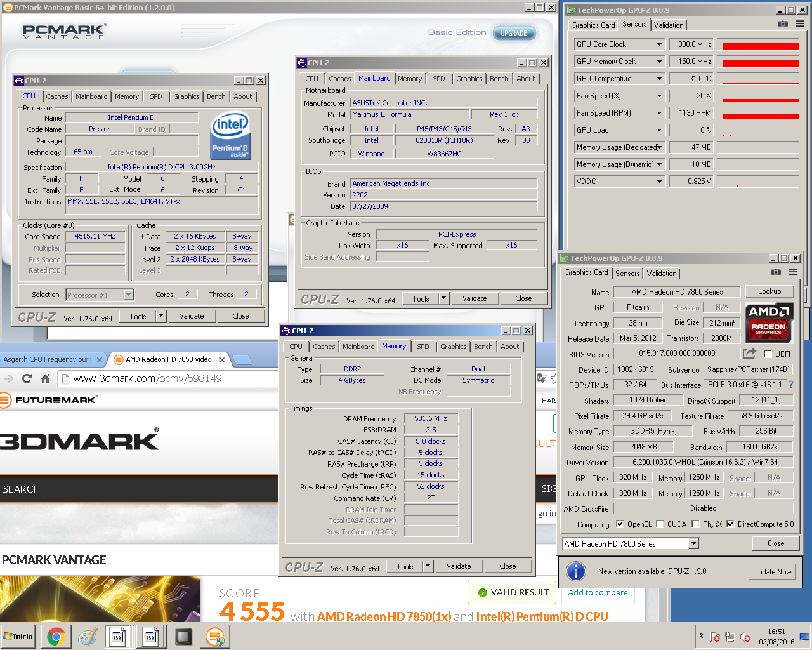Click the page icon left of the Chrome address

(64, 379)
